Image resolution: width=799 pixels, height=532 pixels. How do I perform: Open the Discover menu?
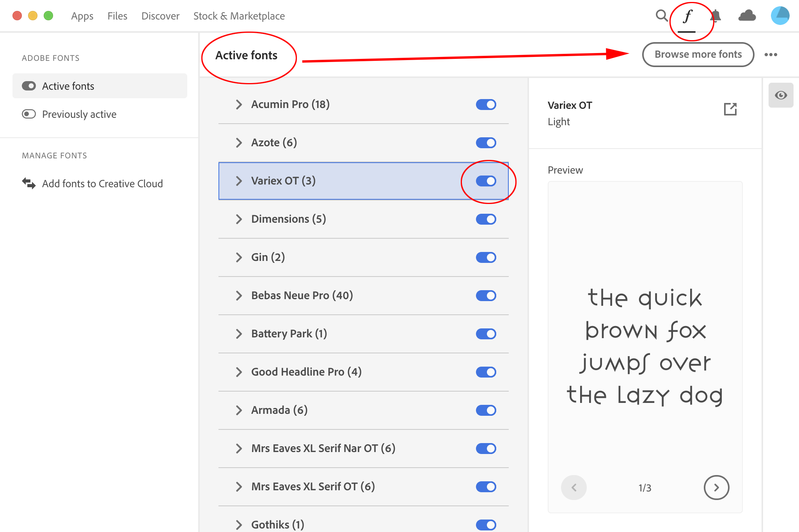[160, 16]
